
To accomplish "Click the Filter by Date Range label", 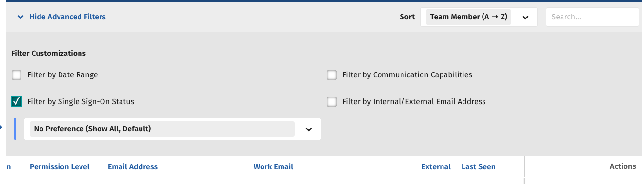I will click(62, 75).
